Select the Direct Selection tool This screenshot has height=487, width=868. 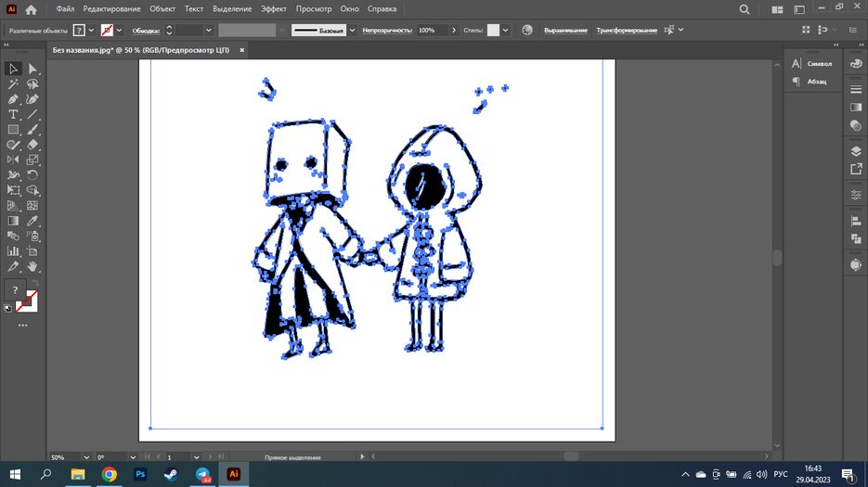pos(32,69)
